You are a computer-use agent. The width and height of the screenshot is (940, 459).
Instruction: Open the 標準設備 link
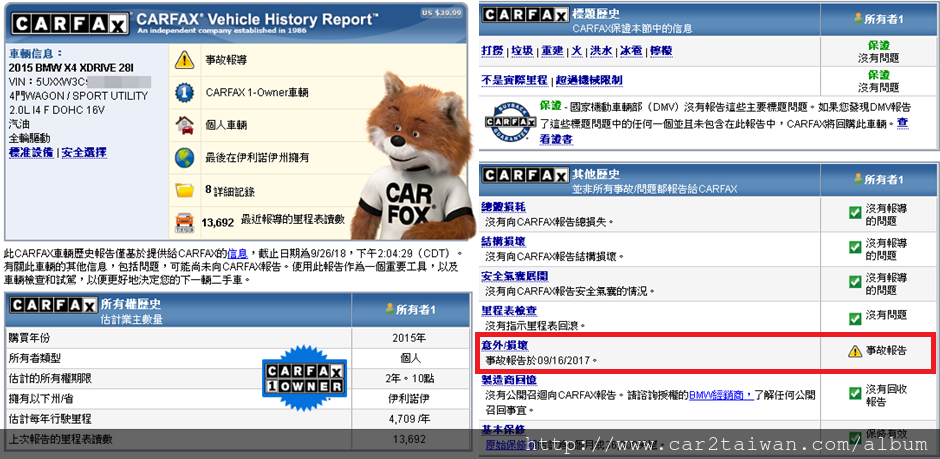click(31, 152)
